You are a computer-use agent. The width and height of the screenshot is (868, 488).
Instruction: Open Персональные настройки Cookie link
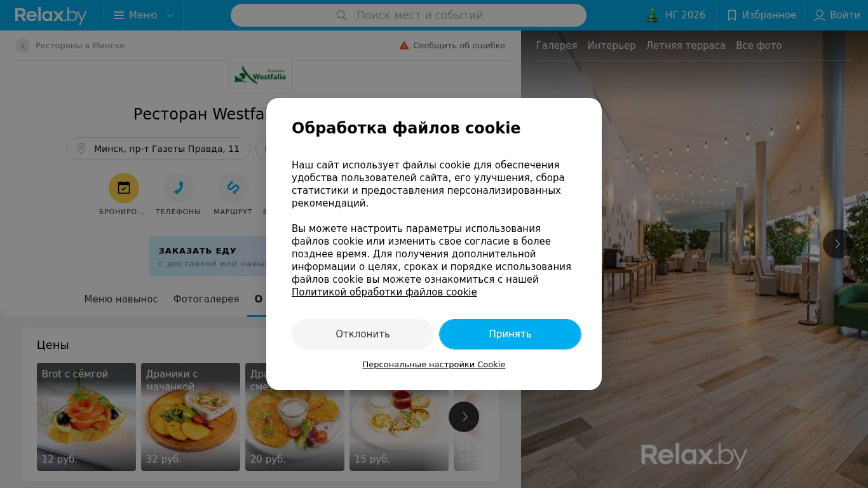coord(434,365)
